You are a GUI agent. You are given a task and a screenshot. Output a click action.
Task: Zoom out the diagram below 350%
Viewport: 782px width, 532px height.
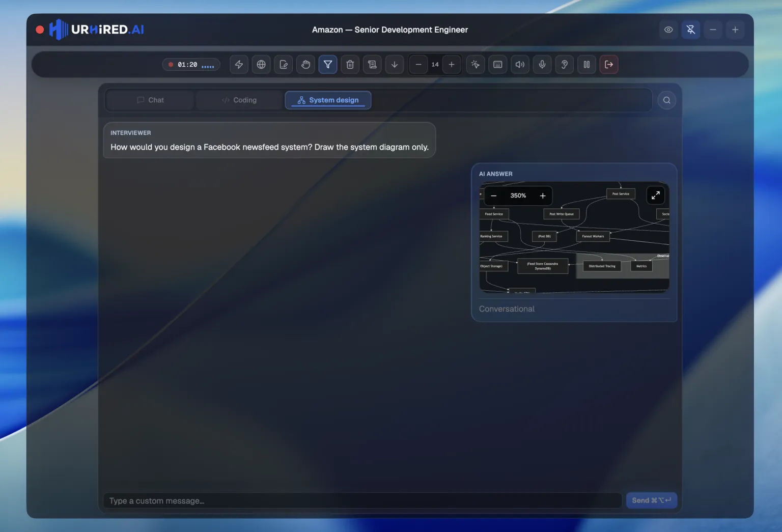click(x=493, y=195)
